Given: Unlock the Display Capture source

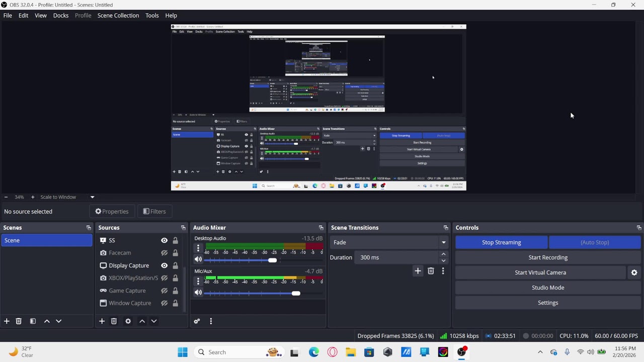Looking at the screenshot, I should (x=175, y=265).
